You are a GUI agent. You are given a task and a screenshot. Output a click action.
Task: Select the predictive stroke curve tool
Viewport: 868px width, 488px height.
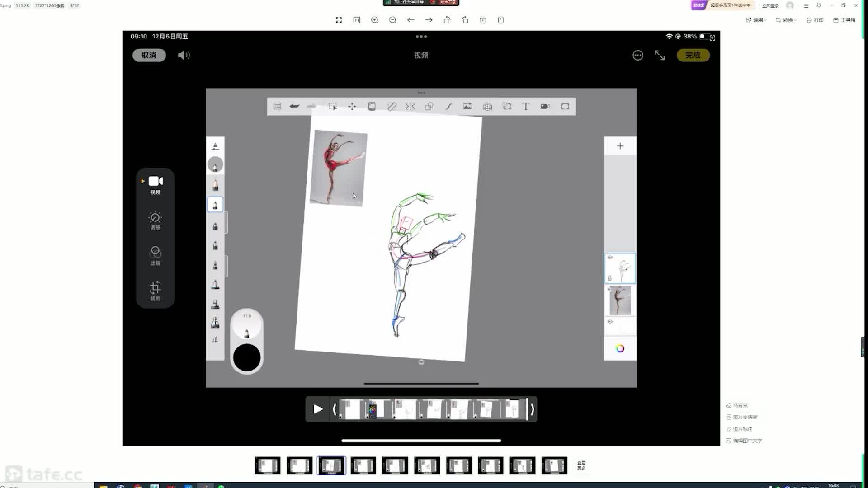[x=448, y=106]
